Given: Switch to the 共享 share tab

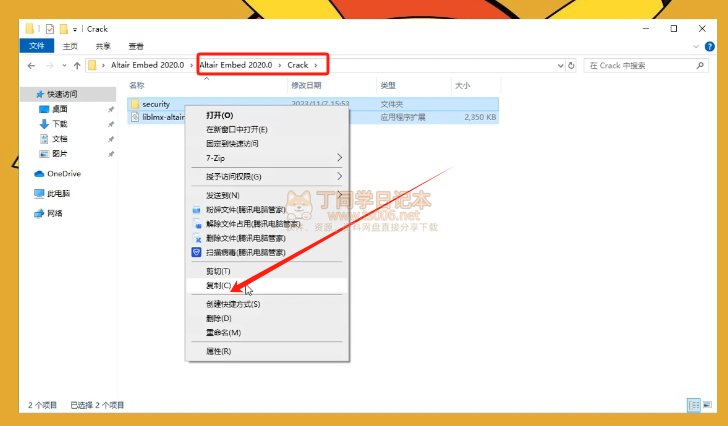Looking at the screenshot, I should tap(103, 46).
